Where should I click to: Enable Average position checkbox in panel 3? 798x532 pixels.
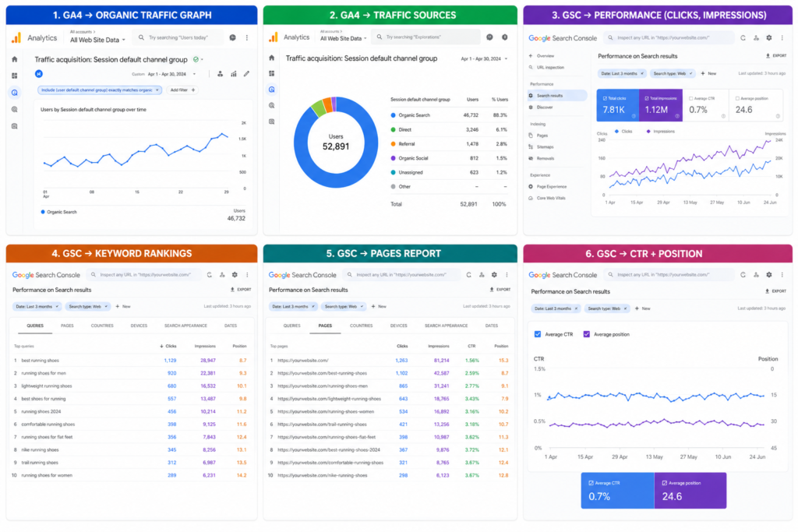[737, 98]
